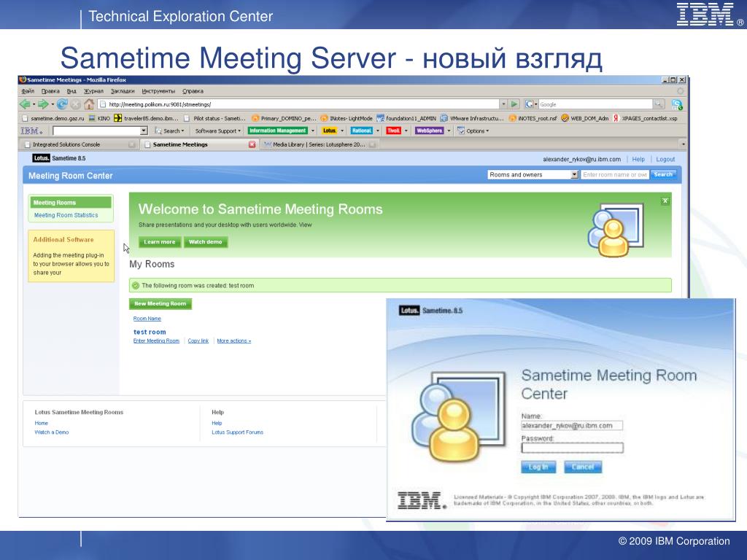This screenshot has height=560, width=747.
Task: Click the Log In button in the login dialog
Action: (538, 467)
